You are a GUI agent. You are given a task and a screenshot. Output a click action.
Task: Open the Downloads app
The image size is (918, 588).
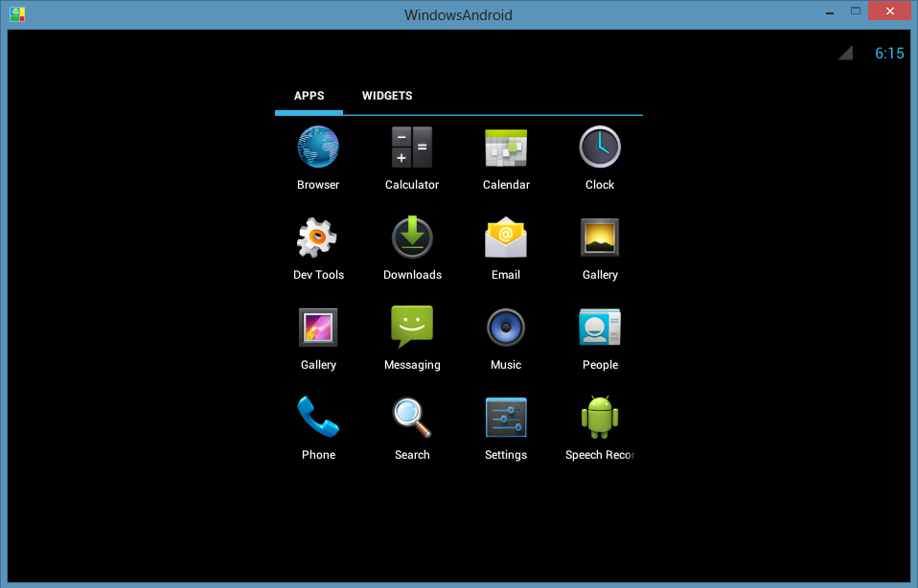tap(412, 237)
